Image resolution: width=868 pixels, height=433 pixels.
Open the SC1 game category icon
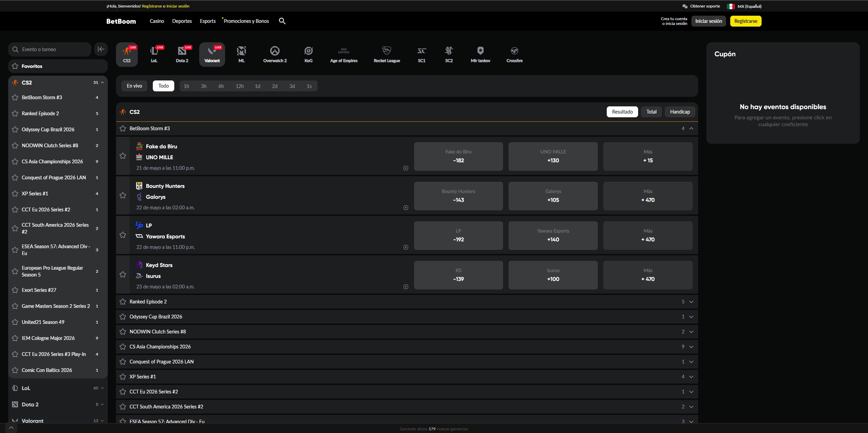click(x=422, y=55)
